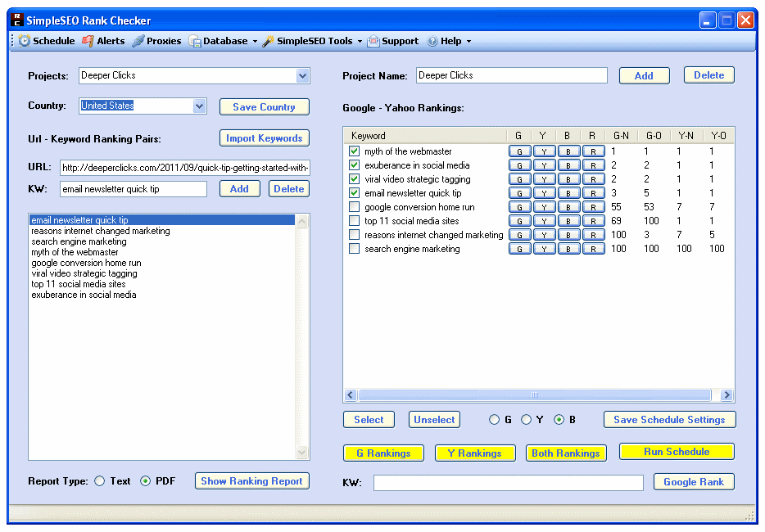Click Y button for top 11 social media sites
Viewport: 765px width, 532px height.
click(x=544, y=221)
